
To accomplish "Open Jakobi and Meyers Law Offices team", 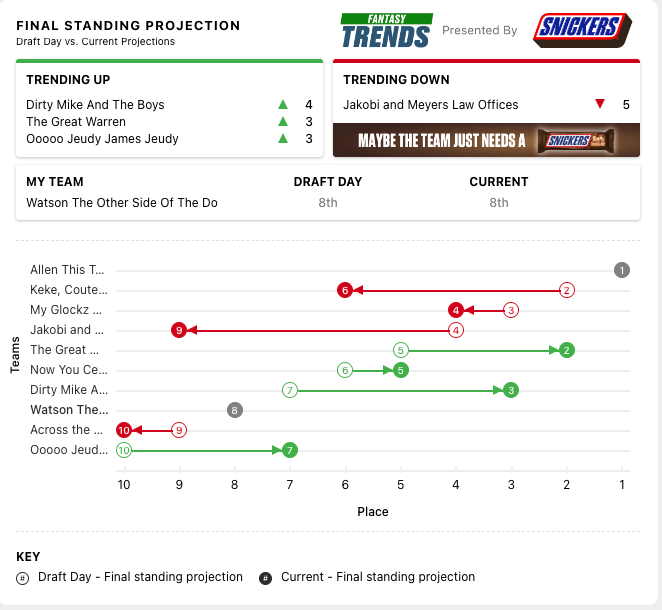I will click(430, 105).
